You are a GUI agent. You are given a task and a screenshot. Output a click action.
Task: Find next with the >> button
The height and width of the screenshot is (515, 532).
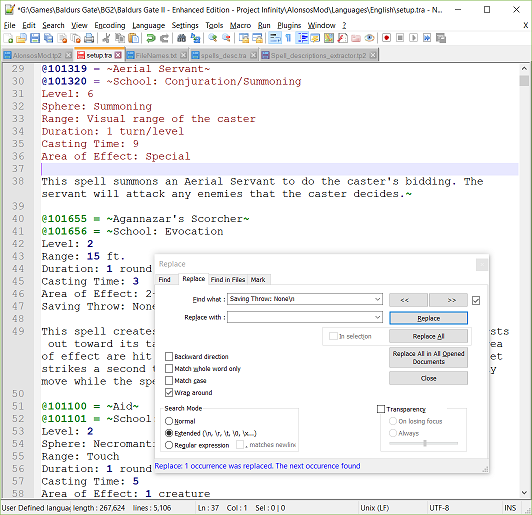[x=449, y=300]
